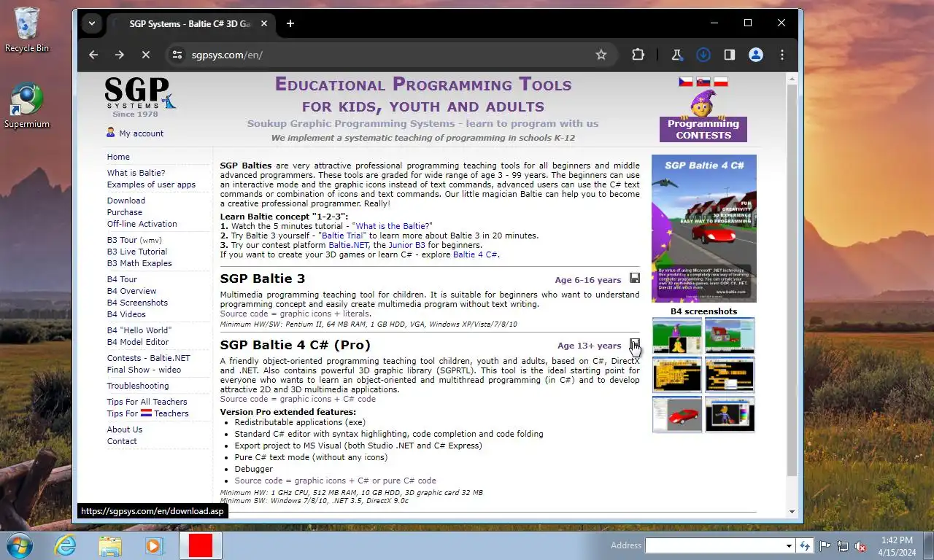Image resolution: width=934 pixels, height=560 pixels.
Task: Click the Junior B3 link
Action: [406, 245]
